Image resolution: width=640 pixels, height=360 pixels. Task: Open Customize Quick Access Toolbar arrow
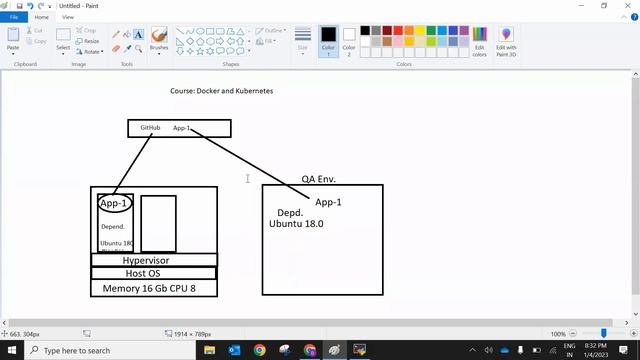point(50,6)
